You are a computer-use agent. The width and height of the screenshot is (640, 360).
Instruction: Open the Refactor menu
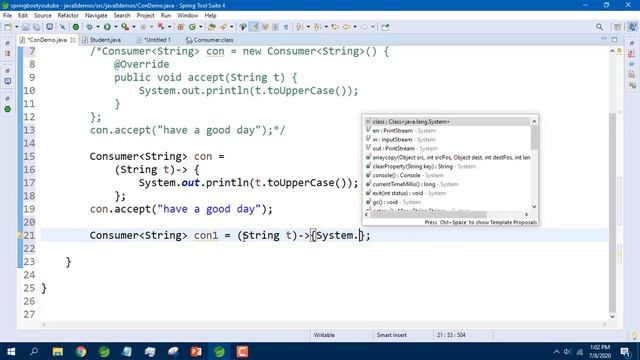coord(68,16)
